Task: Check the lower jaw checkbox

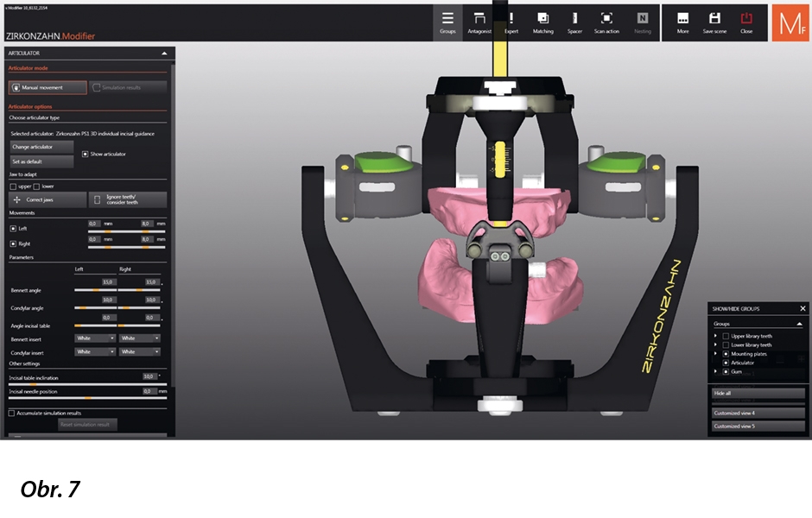Action: click(36, 186)
